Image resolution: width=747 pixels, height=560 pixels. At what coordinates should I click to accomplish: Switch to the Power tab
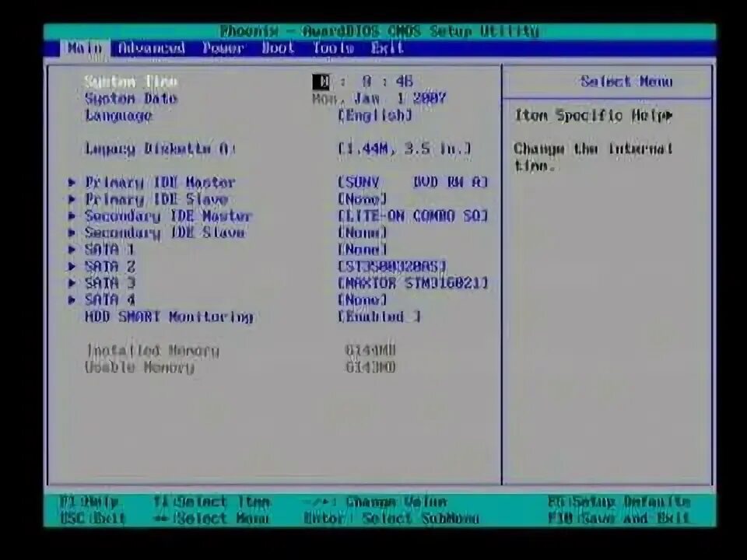[223, 48]
